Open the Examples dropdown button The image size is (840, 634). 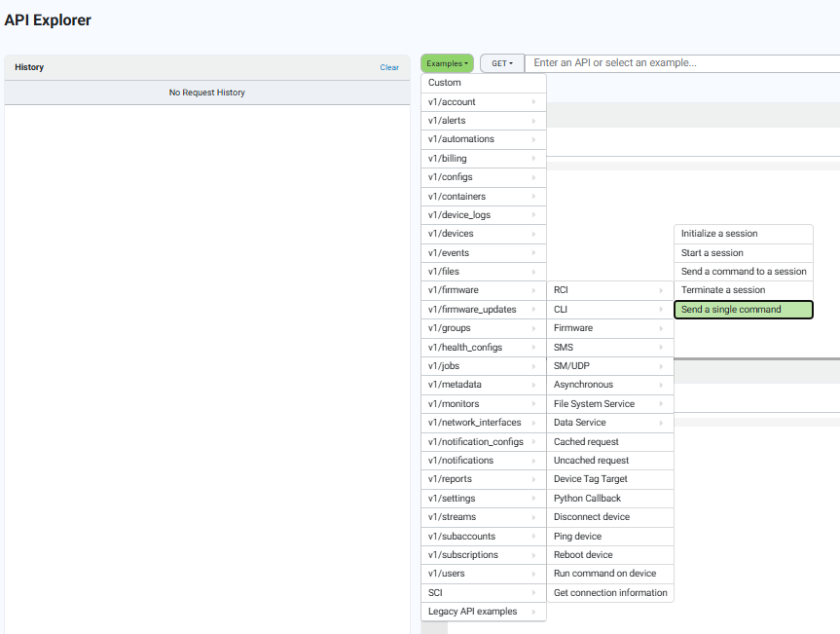(x=447, y=63)
